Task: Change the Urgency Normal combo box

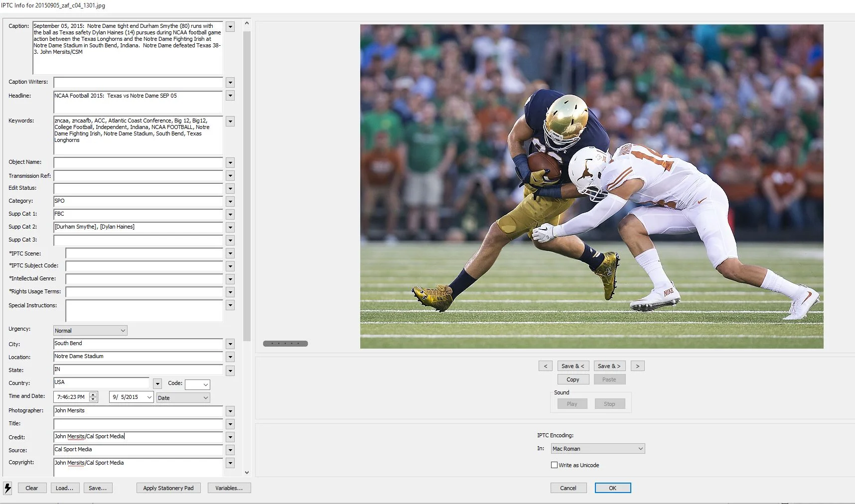Action: pyautogui.click(x=90, y=331)
